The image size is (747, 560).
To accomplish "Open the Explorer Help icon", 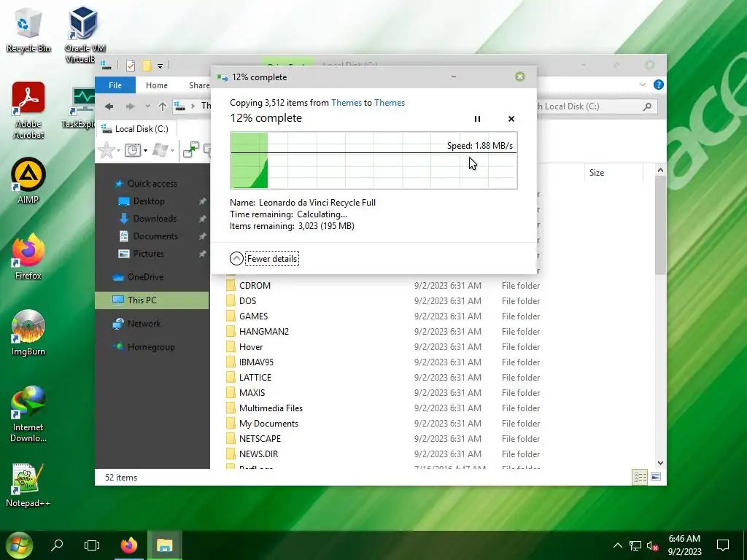I will point(659,85).
